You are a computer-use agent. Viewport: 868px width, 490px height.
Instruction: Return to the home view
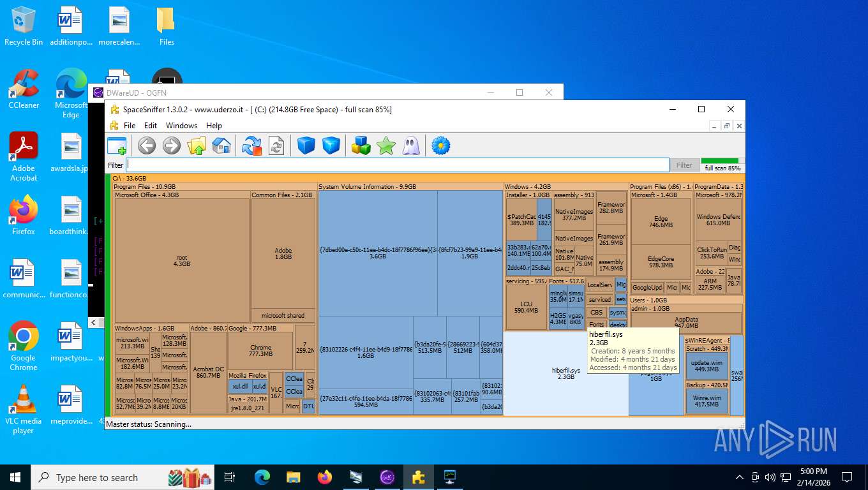pos(221,146)
